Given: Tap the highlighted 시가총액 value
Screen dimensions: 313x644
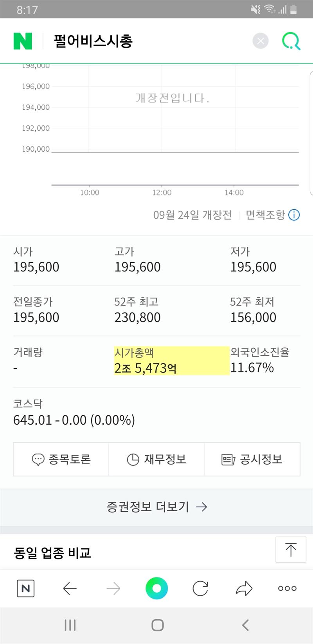Looking at the screenshot, I should tap(146, 368).
